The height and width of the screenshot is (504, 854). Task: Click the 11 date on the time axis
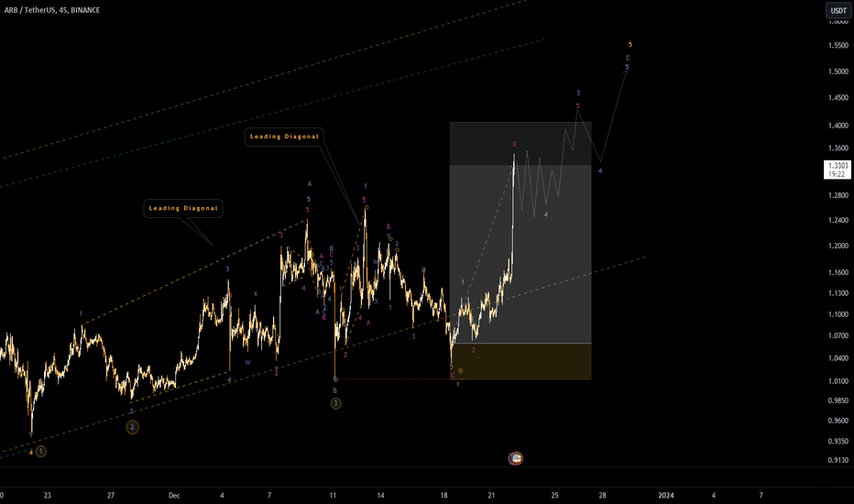333,495
